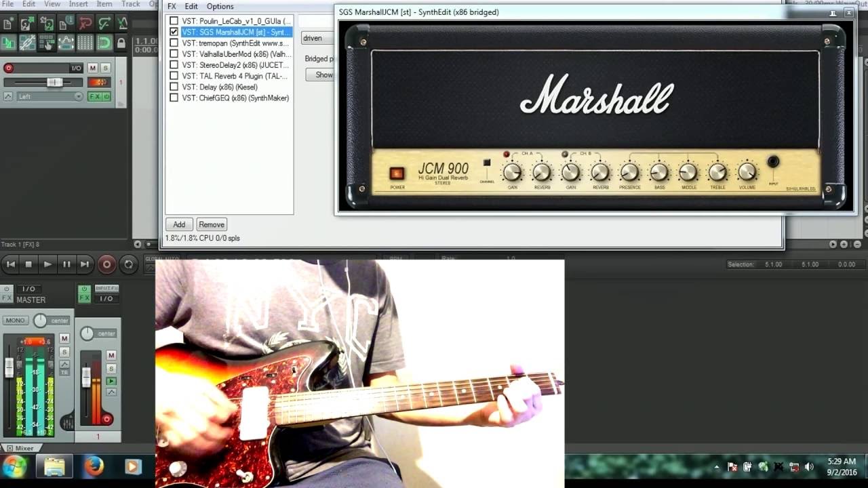Viewport: 868px width, 488px height.
Task: Enable TAL Reverb 4 plugin checkbox
Action: (174, 76)
